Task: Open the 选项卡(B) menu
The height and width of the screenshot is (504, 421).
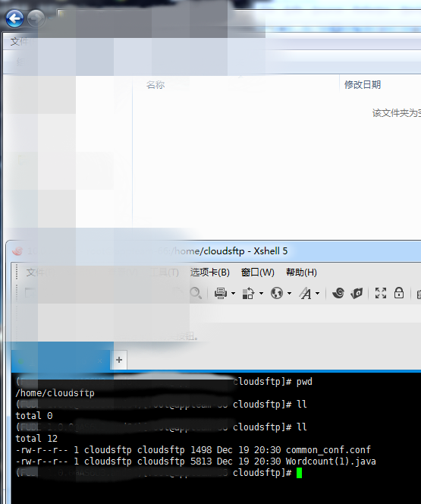Action: [x=209, y=272]
